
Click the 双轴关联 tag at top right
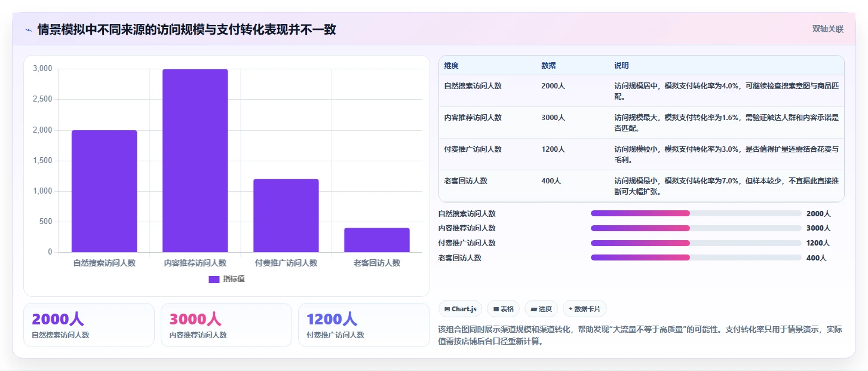coord(827,29)
